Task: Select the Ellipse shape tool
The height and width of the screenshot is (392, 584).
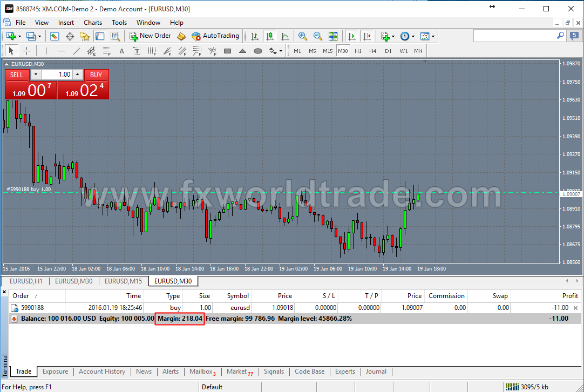Action: [x=258, y=51]
